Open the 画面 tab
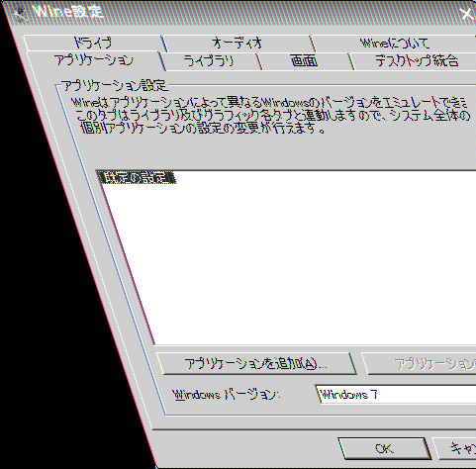The width and height of the screenshot is (476, 469). (304, 61)
